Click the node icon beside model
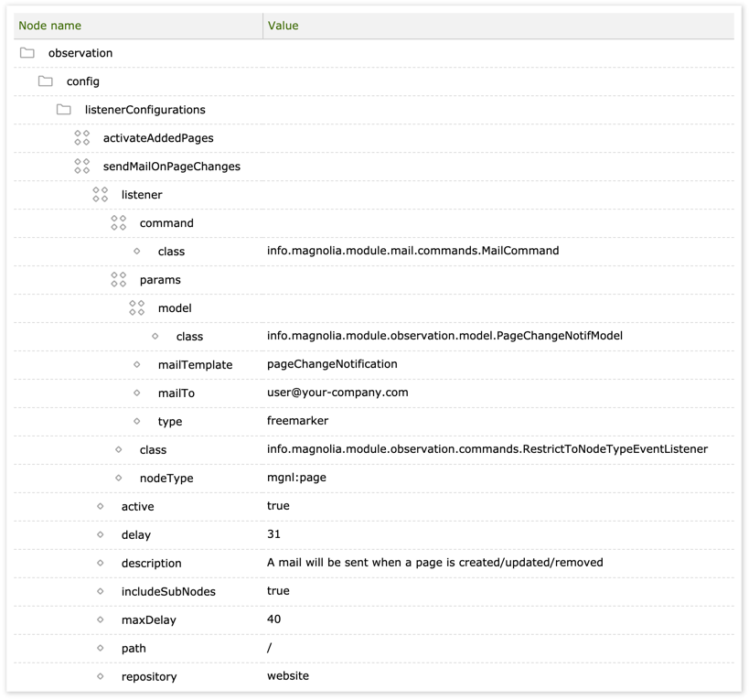The height and width of the screenshot is (700, 749). pyautogui.click(x=136, y=307)
